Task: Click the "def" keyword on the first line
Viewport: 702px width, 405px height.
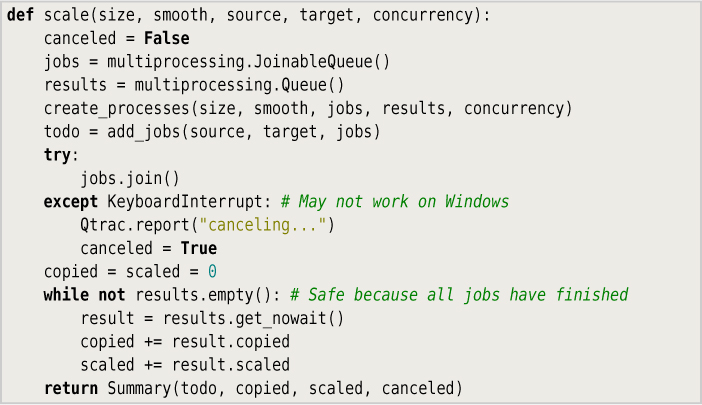Action: tap(20, 17)
